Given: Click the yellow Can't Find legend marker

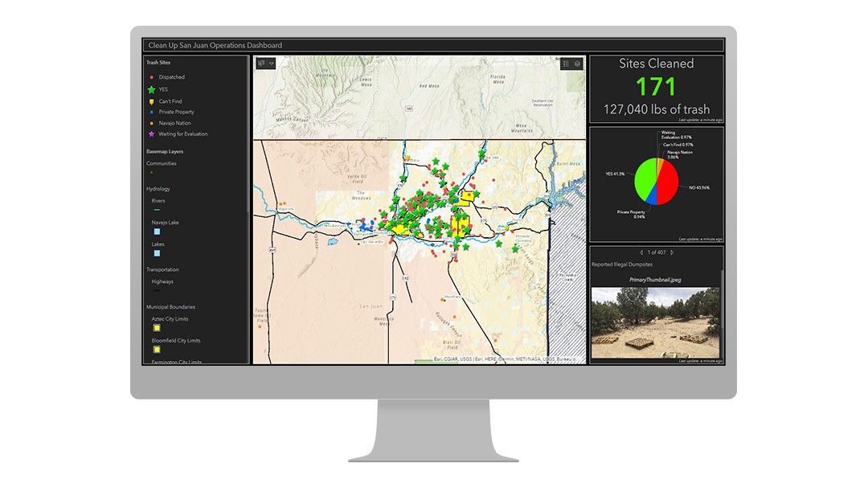Looking at the screenshot, I should [x=151, y=102].
